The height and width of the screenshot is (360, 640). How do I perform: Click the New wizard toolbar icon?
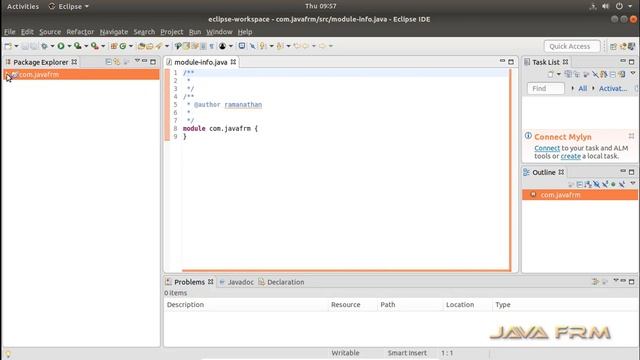coord(8,46)
